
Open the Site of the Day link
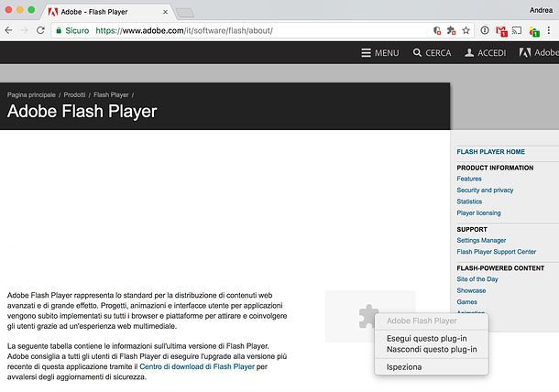(477, 279)
